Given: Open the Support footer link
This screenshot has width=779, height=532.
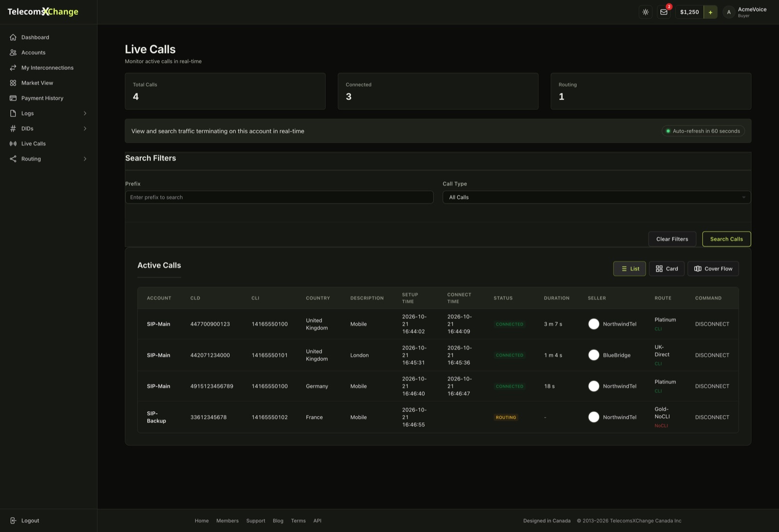Looking at the screenshot, I should [256, 521].
